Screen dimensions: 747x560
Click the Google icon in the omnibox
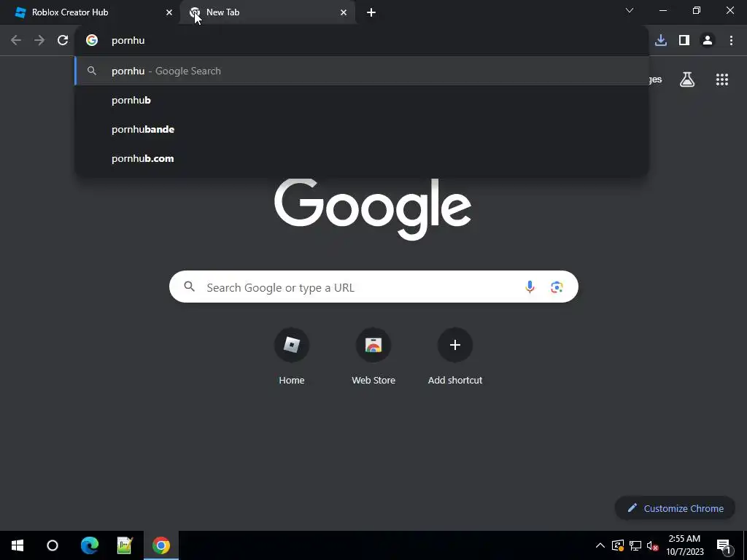pos(92,41)
